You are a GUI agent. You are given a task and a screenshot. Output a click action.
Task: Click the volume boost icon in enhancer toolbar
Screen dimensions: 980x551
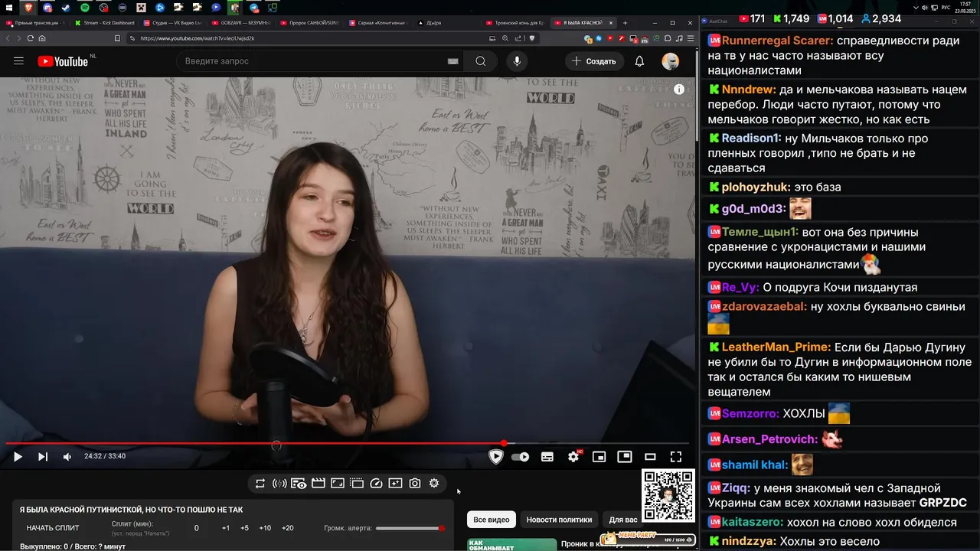pyautogui.click(x=279, y=484)
